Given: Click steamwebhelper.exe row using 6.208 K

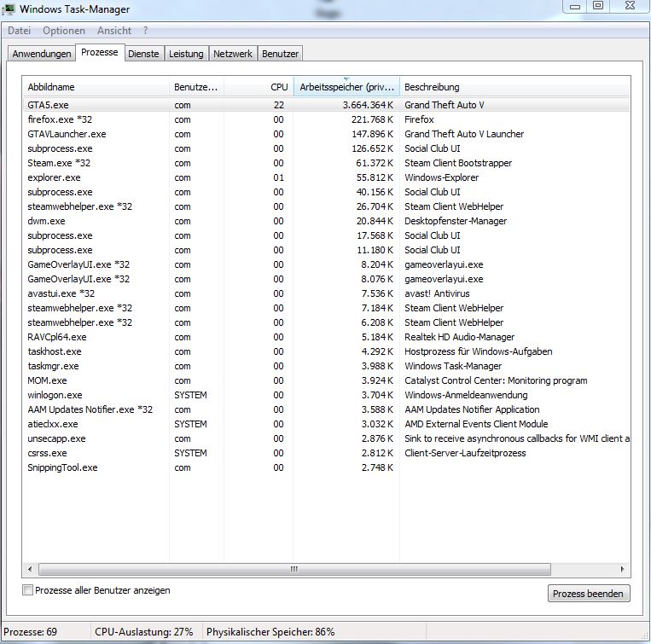Looking at the screenshot, I should 326,322.
